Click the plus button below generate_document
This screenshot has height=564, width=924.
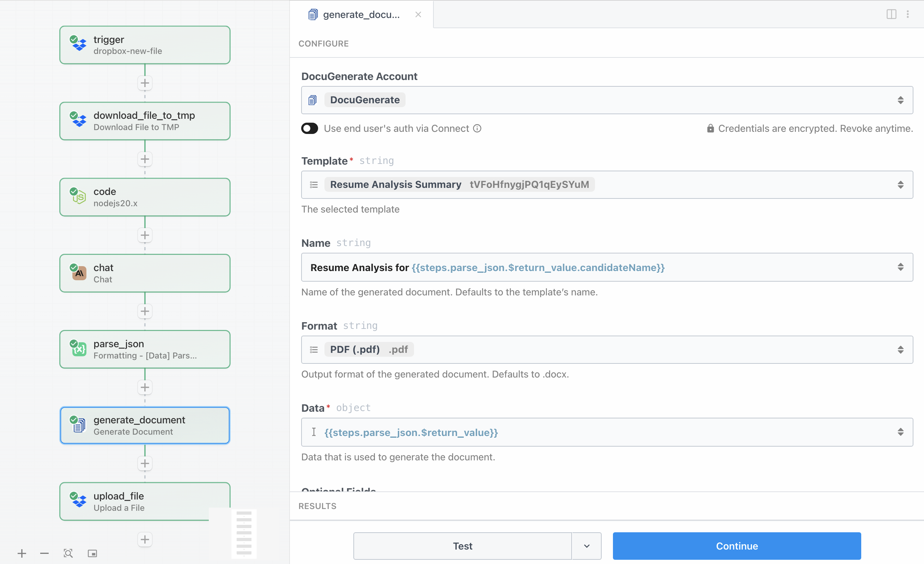[x=145, y=464]
